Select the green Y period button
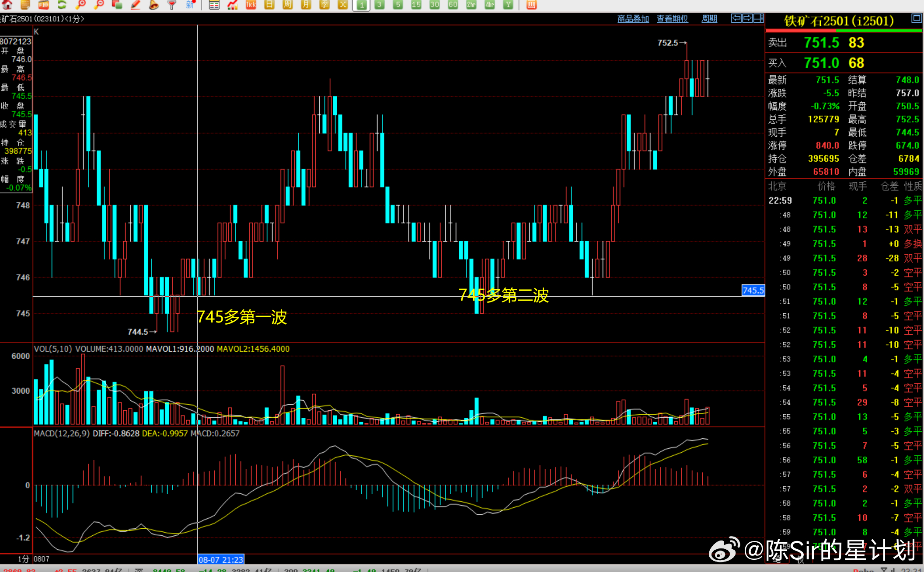Image resolution: width=924 pixels, height=572 pixels. 508,5
